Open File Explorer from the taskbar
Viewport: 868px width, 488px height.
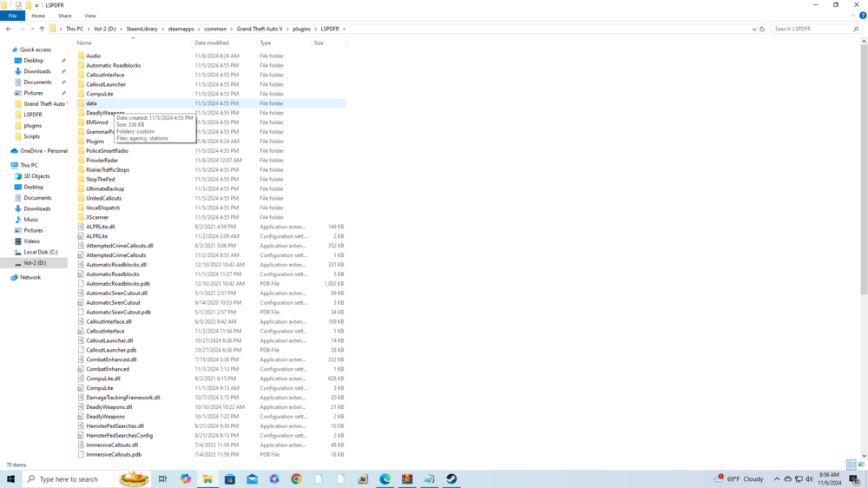tap(207, 479)
